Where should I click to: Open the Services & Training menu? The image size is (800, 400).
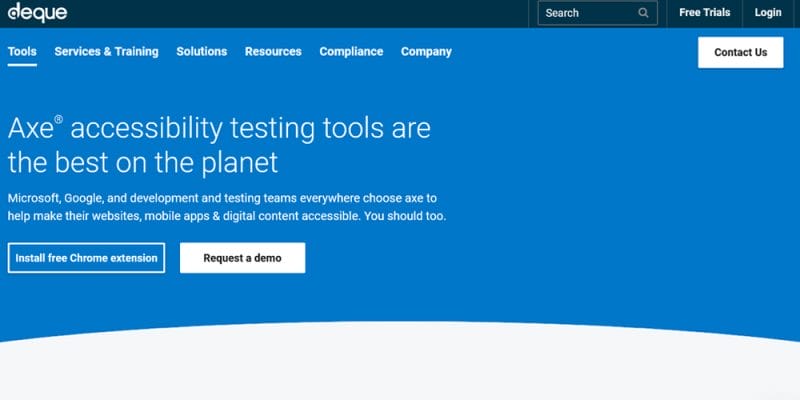(x=107, y=52)
